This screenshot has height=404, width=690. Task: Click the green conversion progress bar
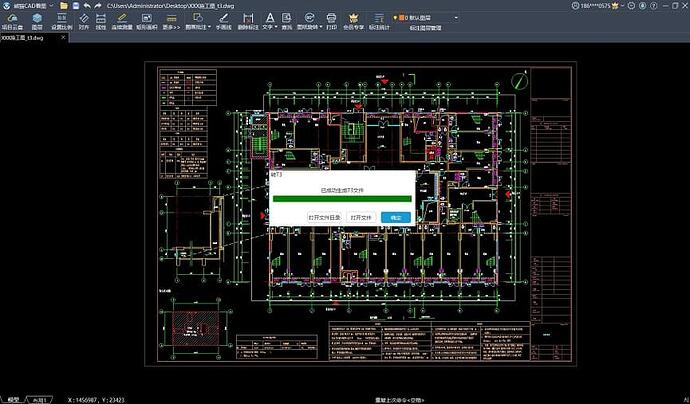342,199
